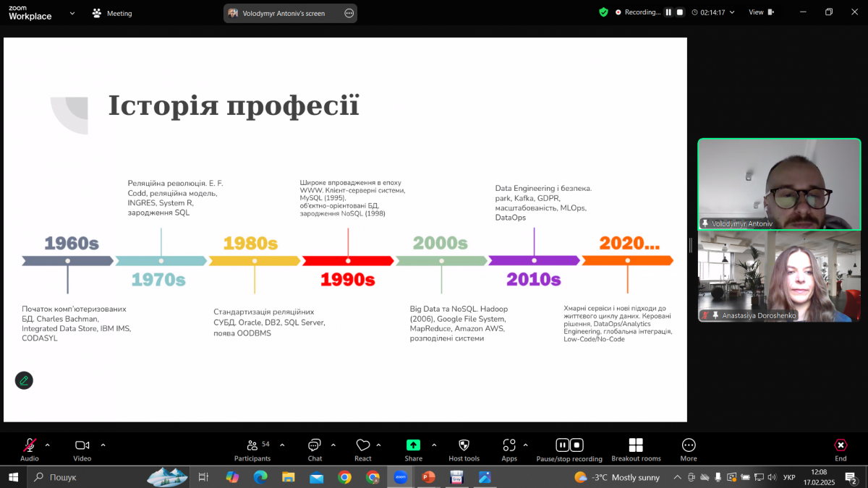The image size is (868, 488).
Task: Expand audio options arrow next to Audio
Action: click(48, 445)
